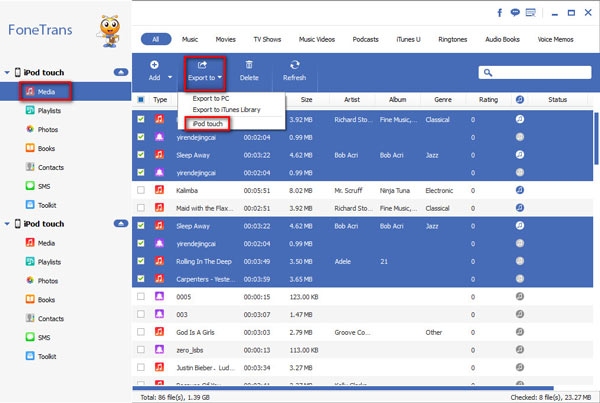The image size is (600, 403).
Task: Check the God Is A Girls checkbox
Action: coord(141,332)
